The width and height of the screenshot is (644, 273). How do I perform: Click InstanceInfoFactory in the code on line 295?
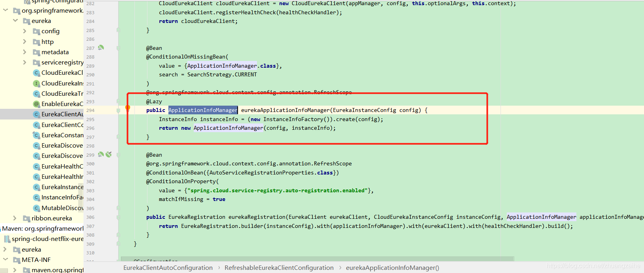tap(293, 119)
